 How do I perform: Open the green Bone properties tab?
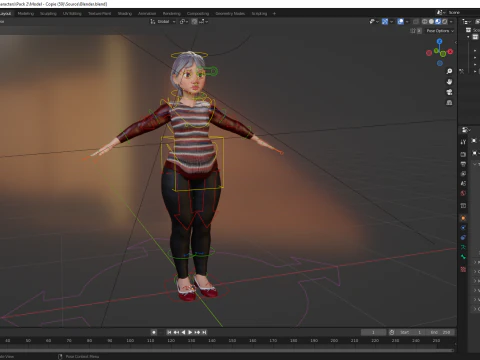click(463, 257)
